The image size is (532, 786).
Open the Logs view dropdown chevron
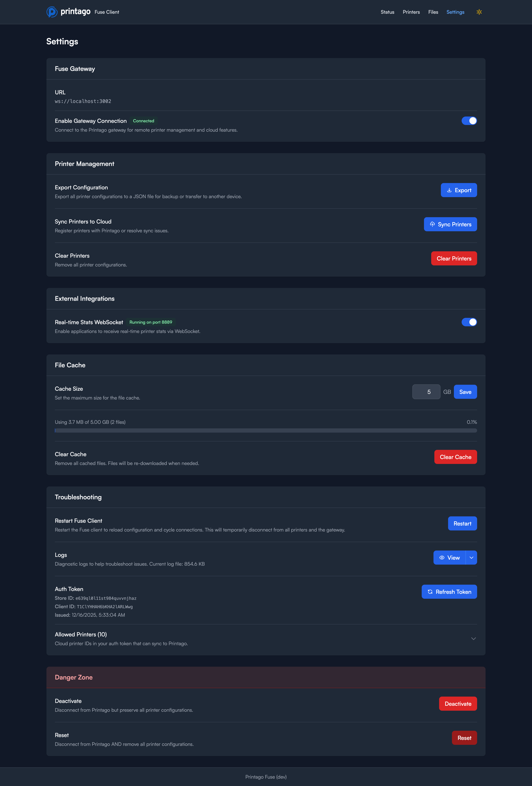(471, 557)
